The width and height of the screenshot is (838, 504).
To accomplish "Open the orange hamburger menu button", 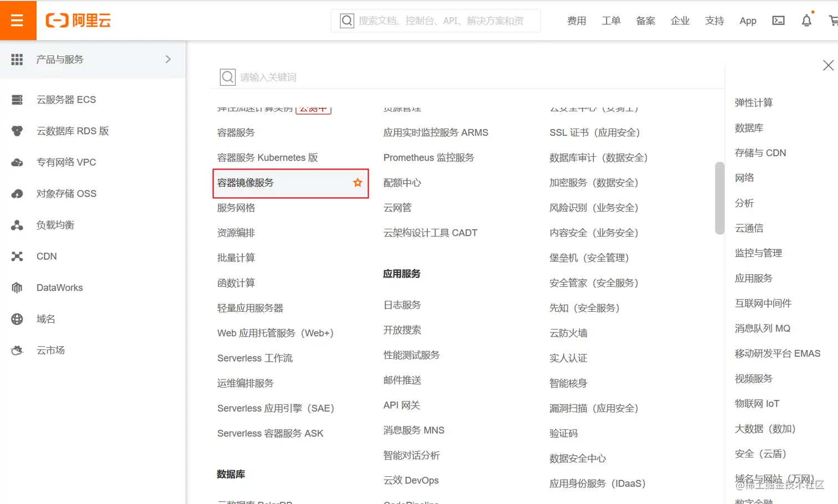I will point(18,20).
